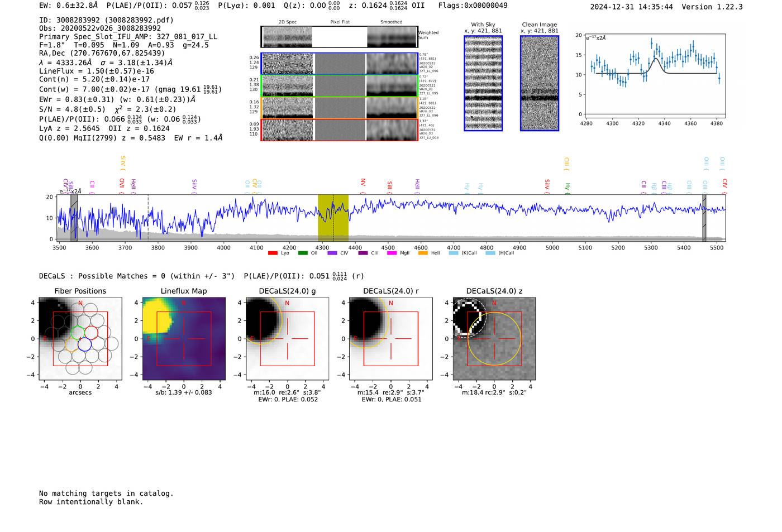
Task: Click the No matching targets in catalog text
Action: click(106, 493)
